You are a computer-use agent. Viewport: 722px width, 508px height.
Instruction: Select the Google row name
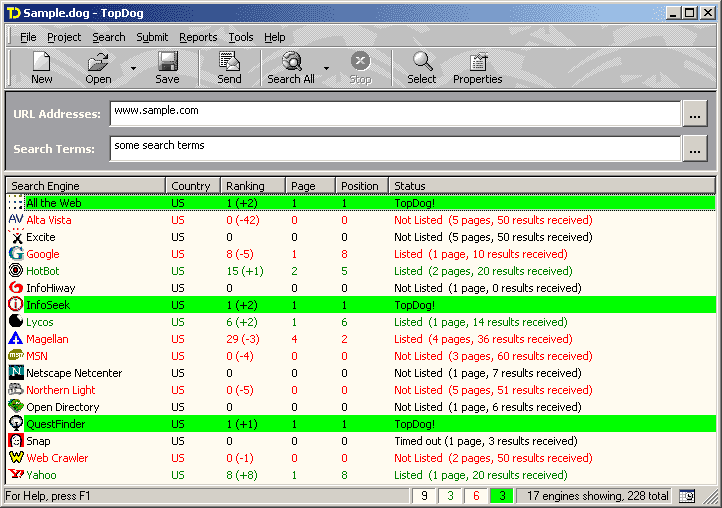(43, 254)
